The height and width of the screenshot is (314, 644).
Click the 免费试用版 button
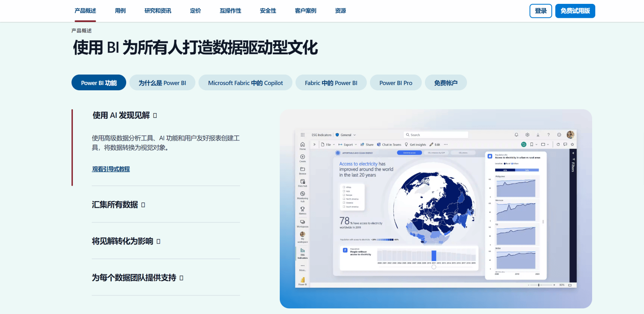(x=575, y=11)
